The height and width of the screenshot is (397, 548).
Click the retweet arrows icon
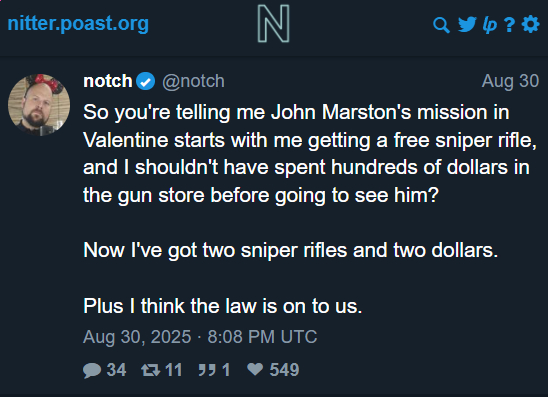(151, 370)
